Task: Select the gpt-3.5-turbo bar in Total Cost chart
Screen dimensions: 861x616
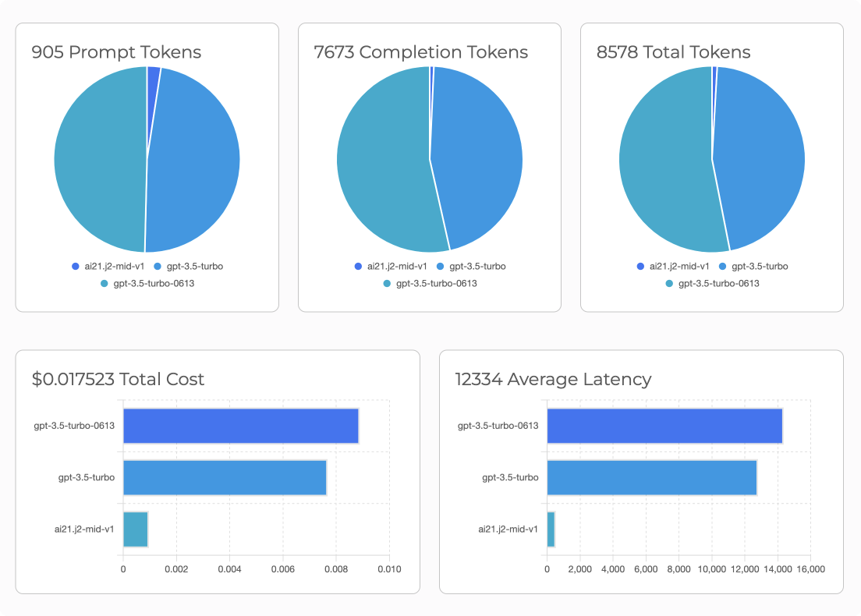Action: point(225,477)
